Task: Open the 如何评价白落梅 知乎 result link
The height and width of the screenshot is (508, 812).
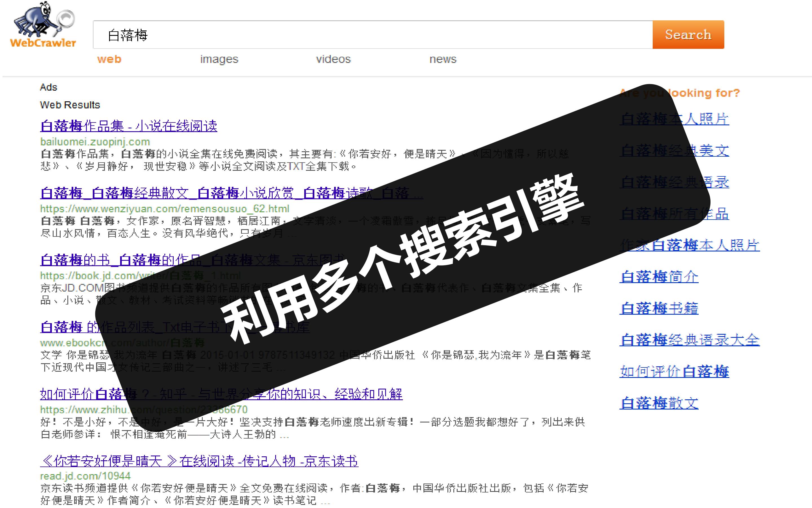Action: pos(221,394)
